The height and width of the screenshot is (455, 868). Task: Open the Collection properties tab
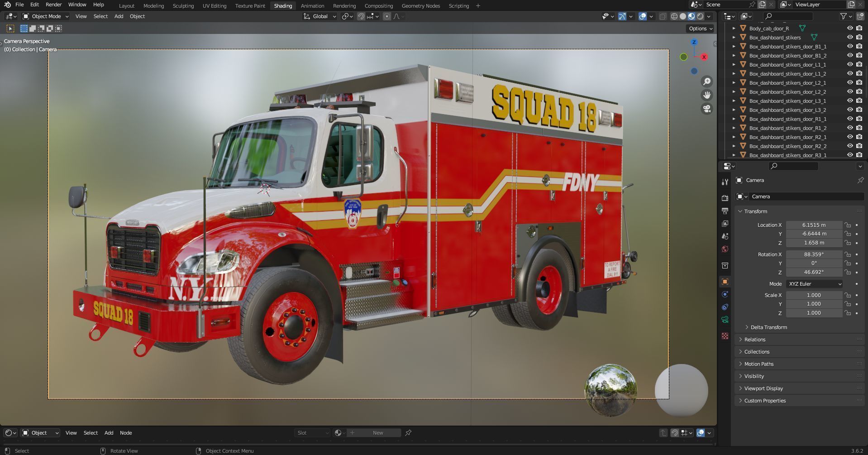725,265
